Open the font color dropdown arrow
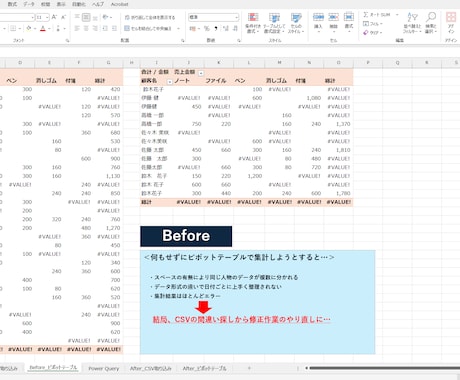Viewport: 460px width, 380px height. pos(49,29)
